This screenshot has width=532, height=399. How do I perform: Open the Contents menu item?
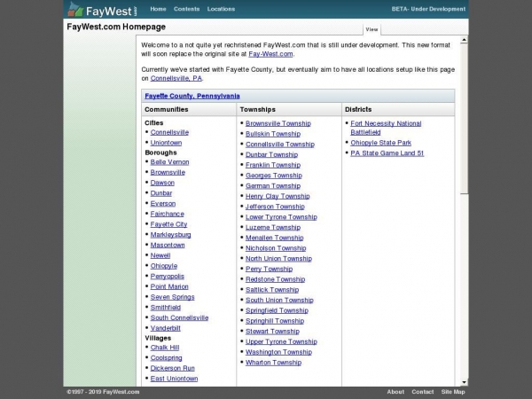click(186, 9)
